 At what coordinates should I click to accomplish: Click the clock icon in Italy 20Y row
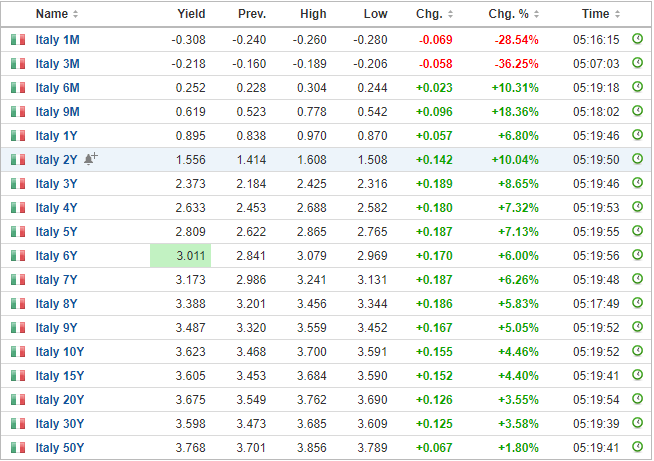(x=637, y=399)
